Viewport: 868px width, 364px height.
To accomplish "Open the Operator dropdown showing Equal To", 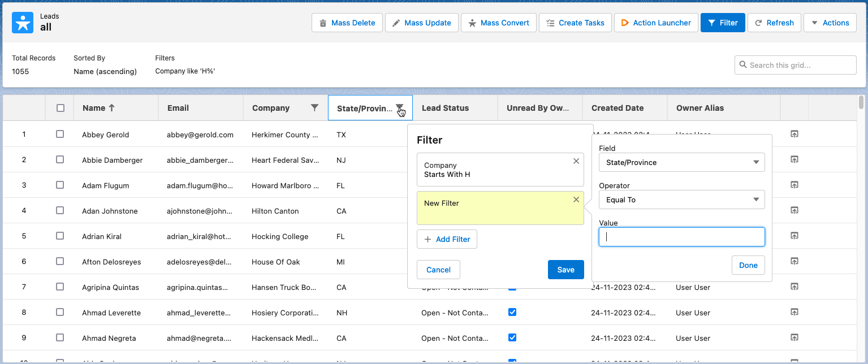I will tap(682, 200).
